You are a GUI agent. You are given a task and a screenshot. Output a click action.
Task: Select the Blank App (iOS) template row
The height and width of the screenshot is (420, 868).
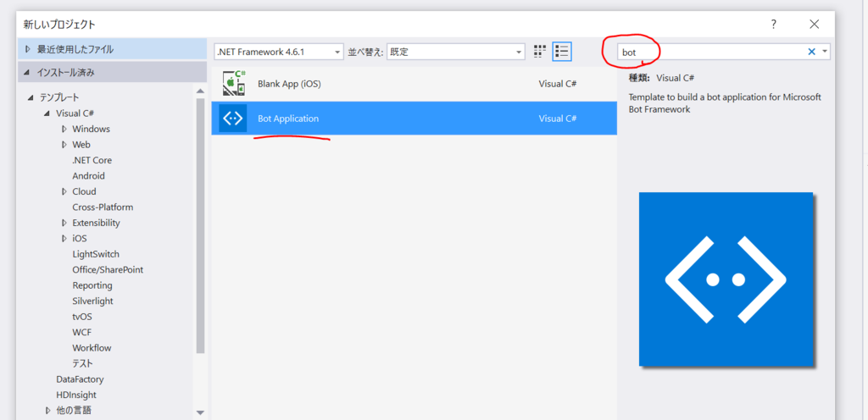[x=414, y=84]
